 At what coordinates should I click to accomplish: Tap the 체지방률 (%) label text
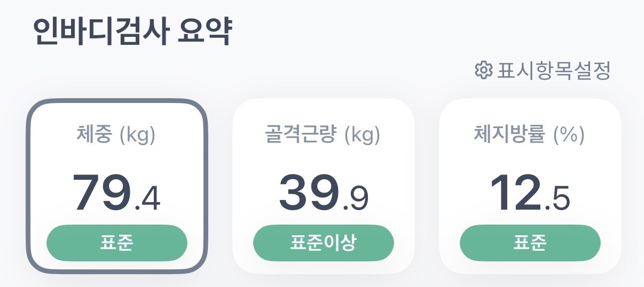[530, 135]
